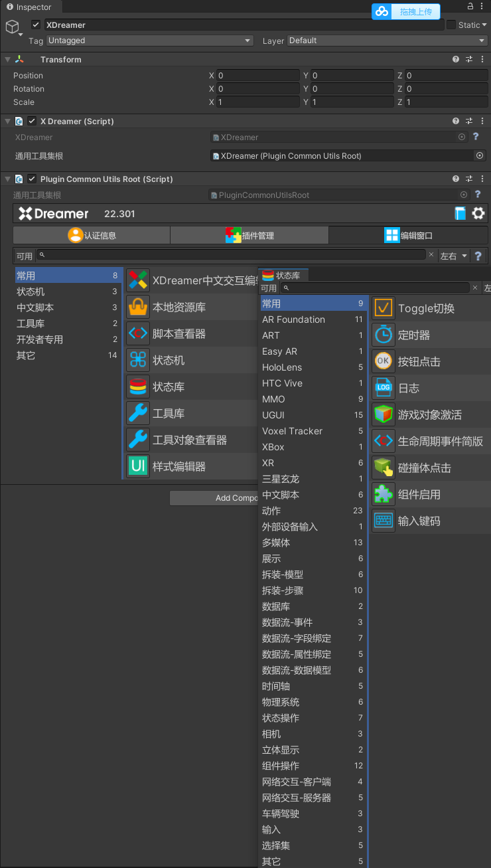491x868 pixels.
Task: Select 开发者专用 category
Action: click(68, 339)
